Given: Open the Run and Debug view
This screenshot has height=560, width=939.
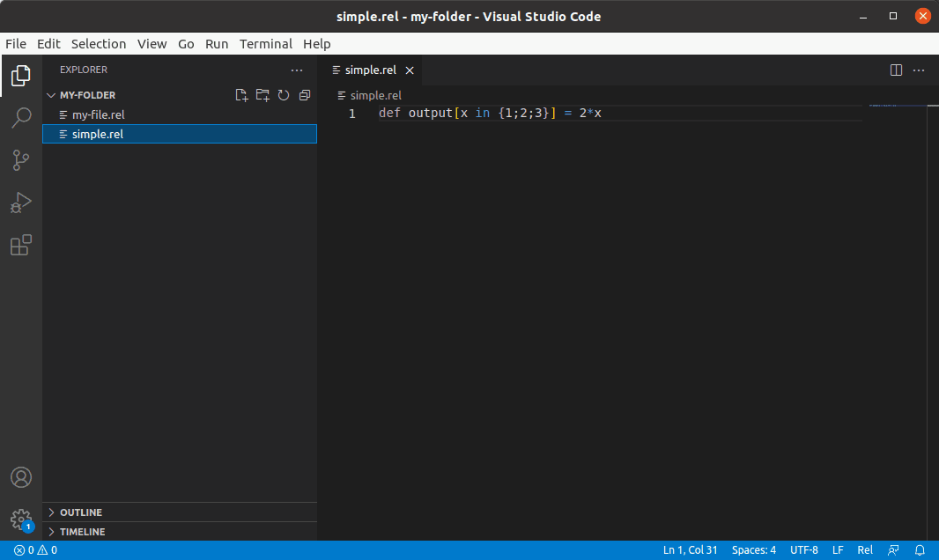Looking at the screenshot, I should click(21, 203).
